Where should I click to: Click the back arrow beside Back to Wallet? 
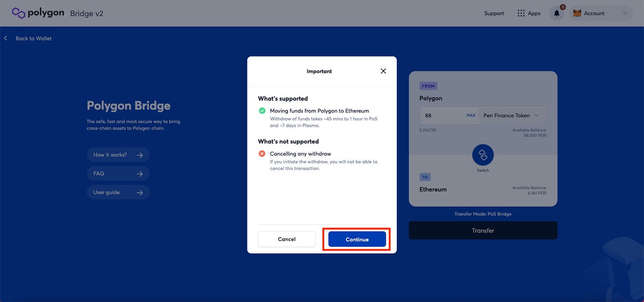6,38
